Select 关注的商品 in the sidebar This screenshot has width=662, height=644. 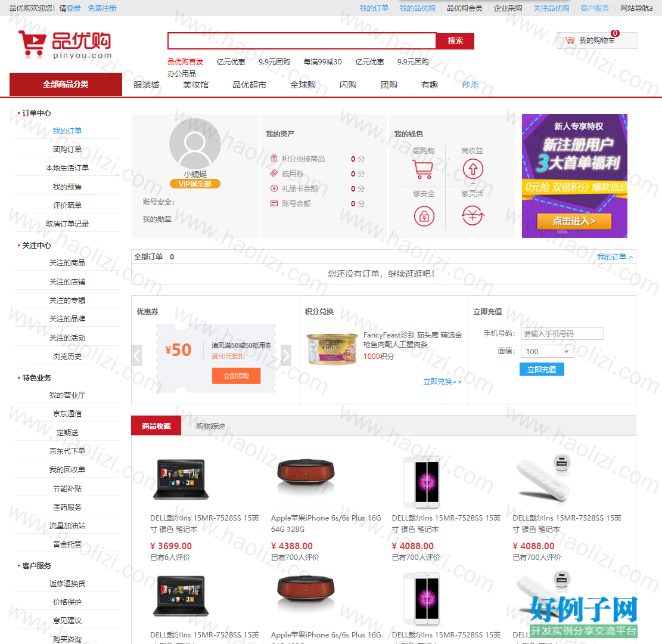[67, 263]
